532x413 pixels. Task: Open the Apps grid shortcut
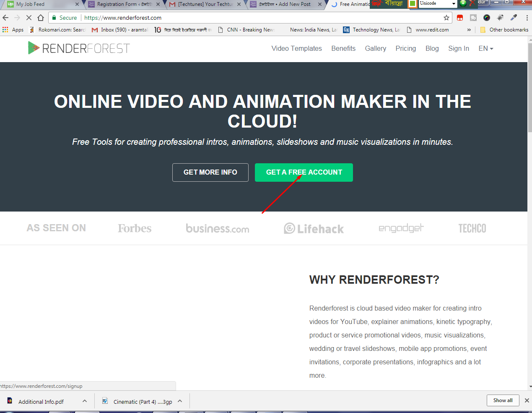pos(13,30)
